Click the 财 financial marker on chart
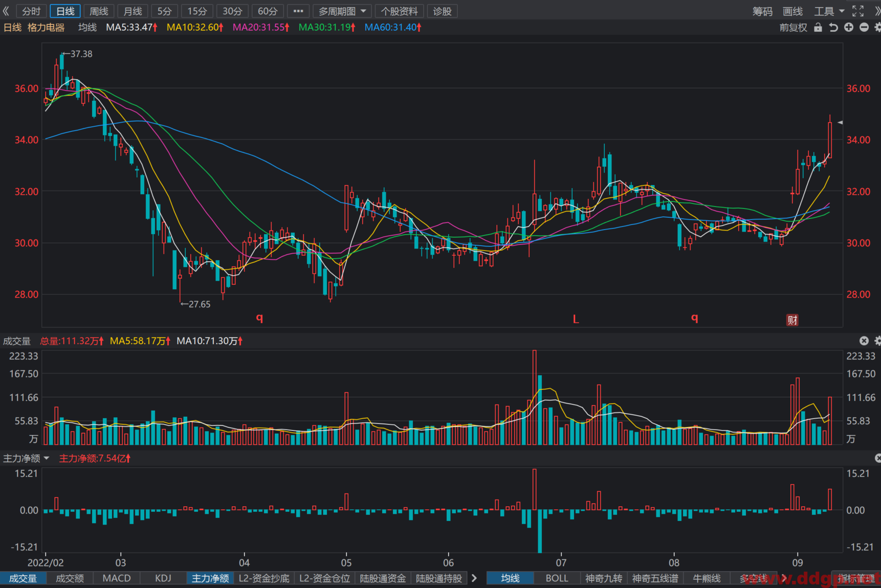 pos(792,320)
